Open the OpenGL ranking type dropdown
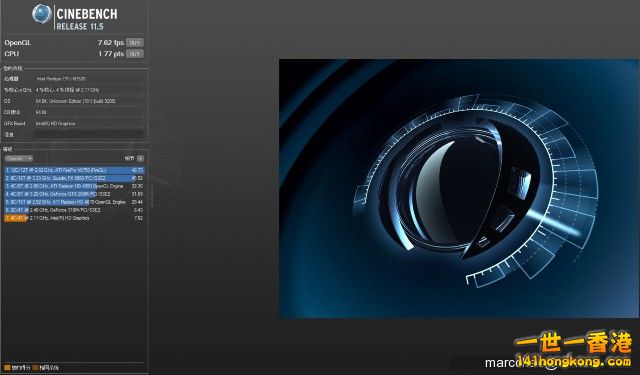The image size is (640, 375). click(x=19, y=158)
